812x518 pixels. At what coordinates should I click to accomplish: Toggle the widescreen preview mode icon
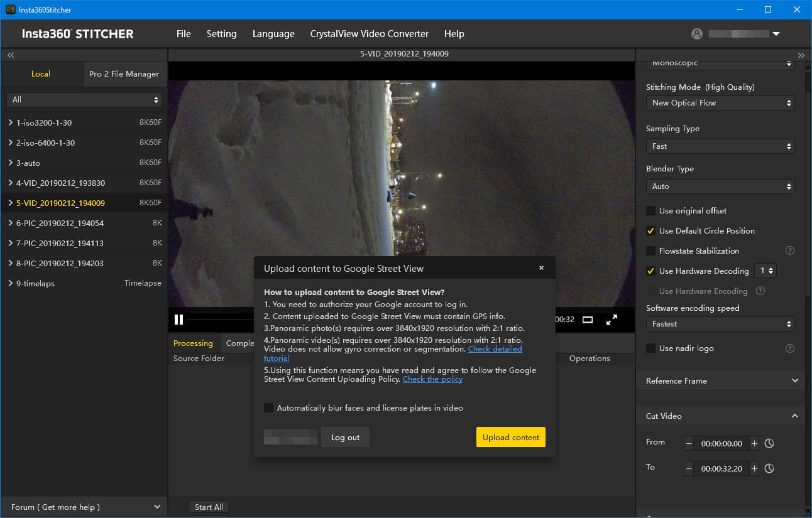coord(587,320)
